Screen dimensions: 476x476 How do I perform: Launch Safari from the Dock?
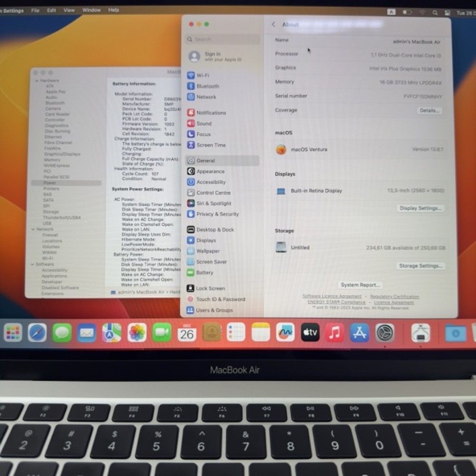(x=37, y=333)
